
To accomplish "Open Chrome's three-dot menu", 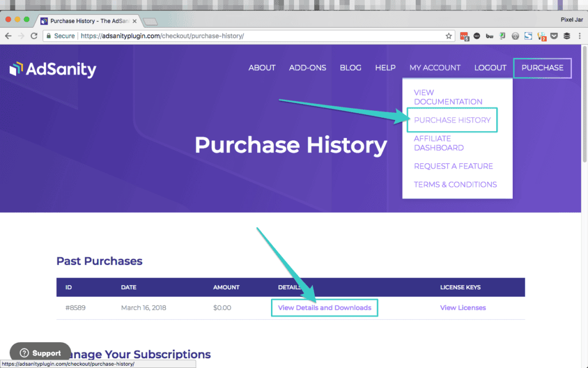I will [x=579, y=36].
